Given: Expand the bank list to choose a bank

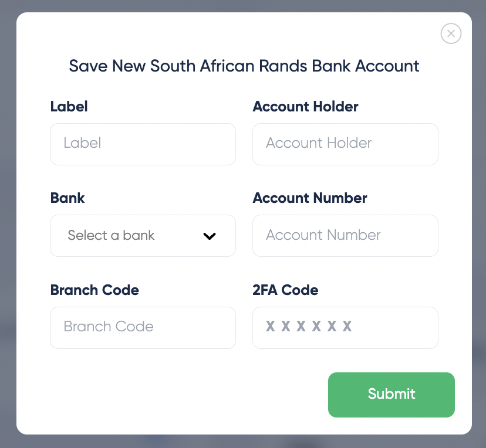Looking at the screenshot, I should pos(143,236).
